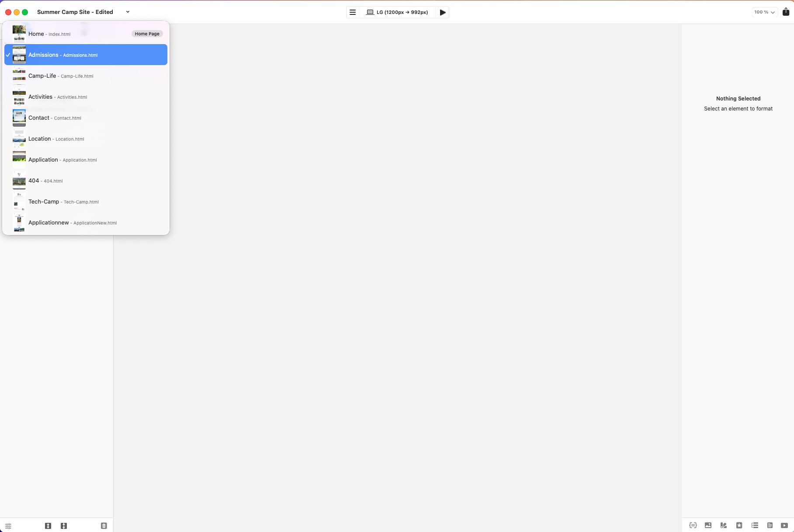Click the Home Page badge
The height and width of the screenshot is (532, 794).
(x=147, y=34)
